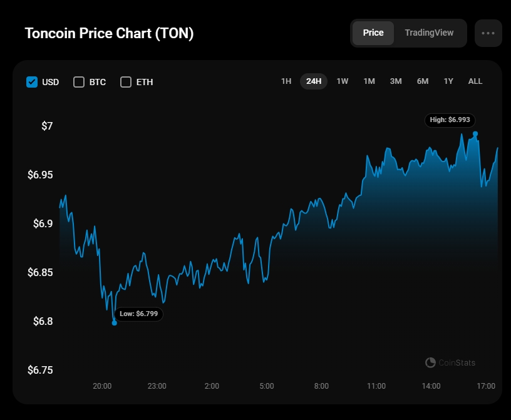Click the low price point dot

pyautogui.click(x=114, y=323)
